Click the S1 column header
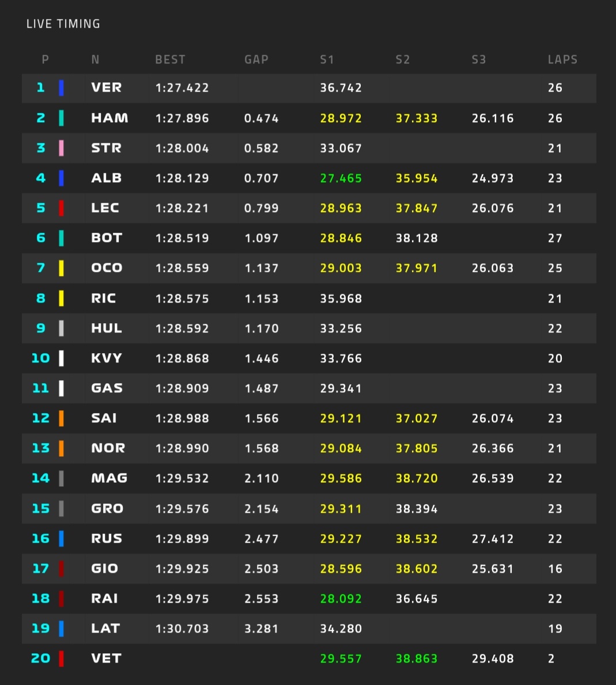Screen dimensions: 616x685 (327, 59)
